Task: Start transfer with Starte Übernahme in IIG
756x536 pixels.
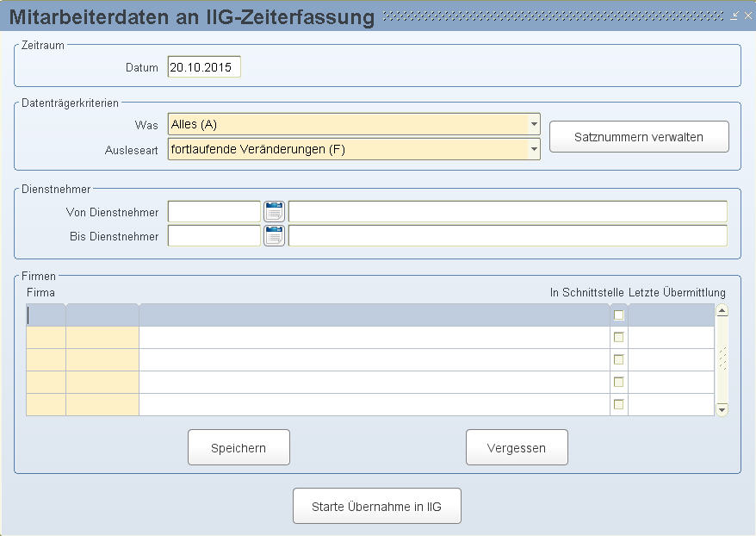Action: pyautogui.click(x=376, y=506)
